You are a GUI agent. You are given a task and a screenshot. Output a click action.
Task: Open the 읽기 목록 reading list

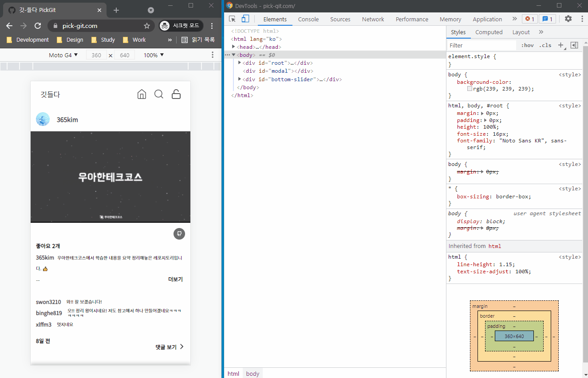click(198, 39)
